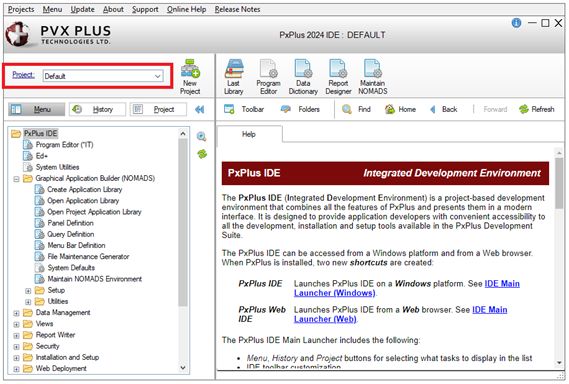This screenshot has width=569, height=384.
Task: Expand the Data Management folder
Action: [16, 313]
